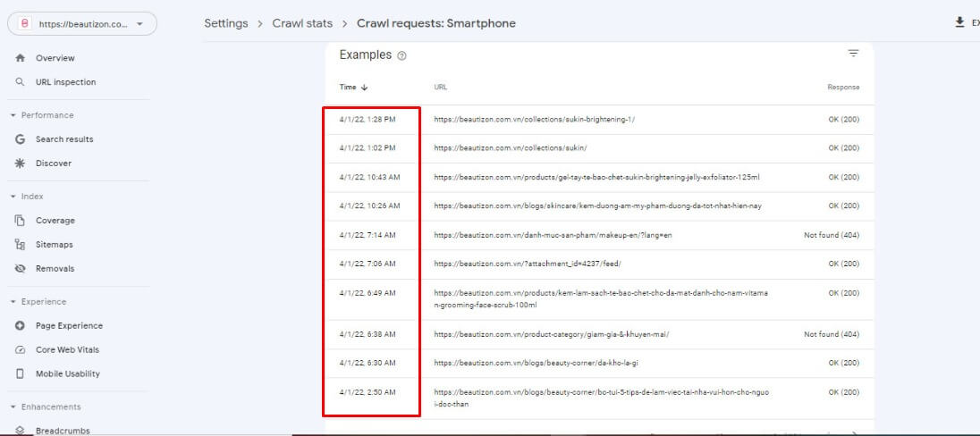Open the Overview home icon
The width and height of the screenshot is (980, 436).
point(20,58)
